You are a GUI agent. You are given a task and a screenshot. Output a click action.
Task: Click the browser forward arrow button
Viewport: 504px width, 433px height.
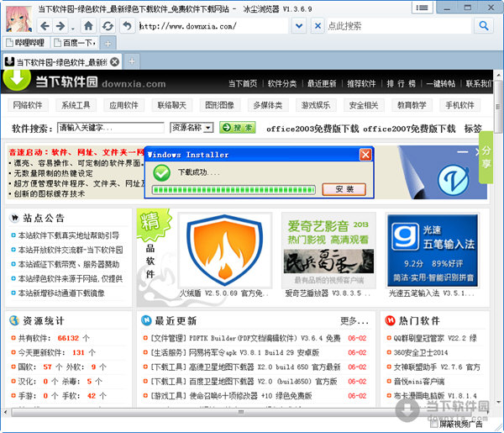[x=60, y=26]
